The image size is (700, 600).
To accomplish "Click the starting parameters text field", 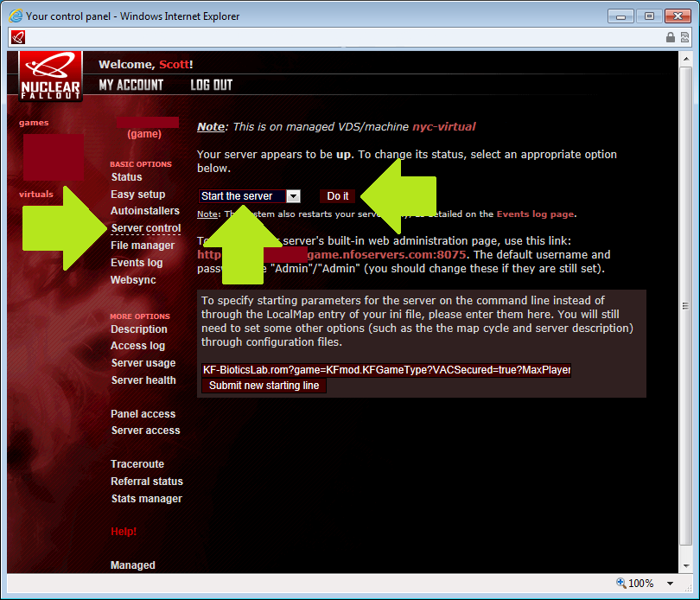I will click(x=385, y=370).
